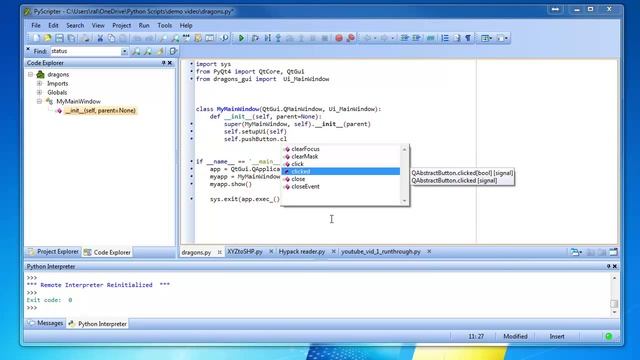Viewport: 640px width, 360px height.
Task: Switch to the Messages tab
Action: click(x=46, y=323)
